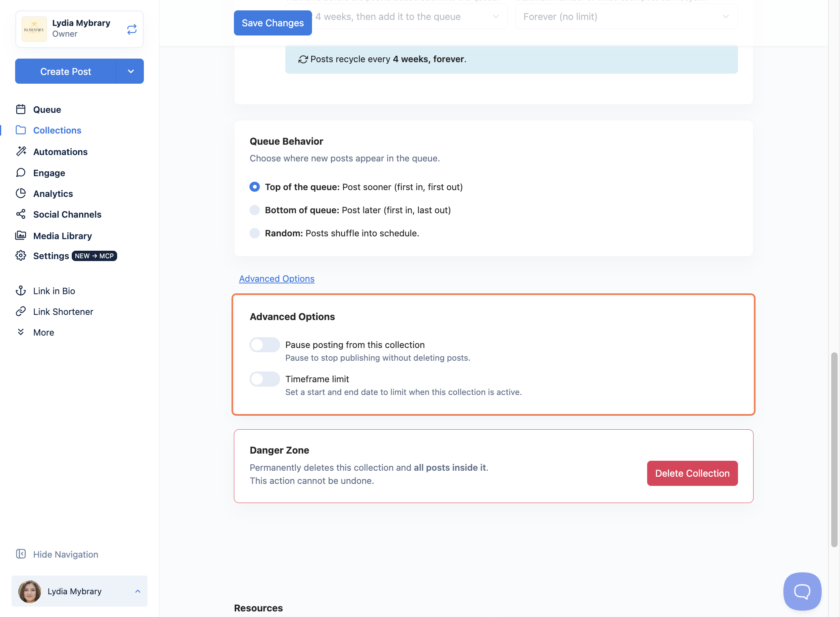Open Engage in the sidebar
This screenshot has width=840, height=617.
click(x=49, y=173)
